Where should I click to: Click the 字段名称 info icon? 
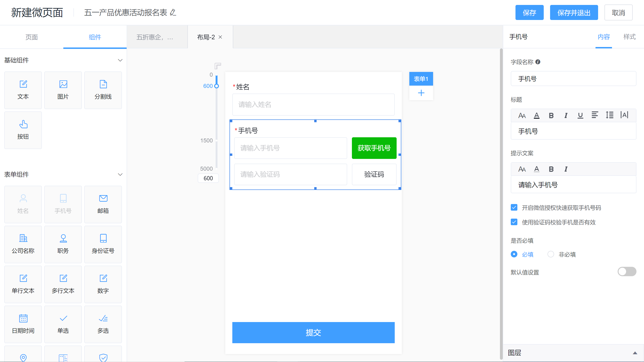click(538, 62)
